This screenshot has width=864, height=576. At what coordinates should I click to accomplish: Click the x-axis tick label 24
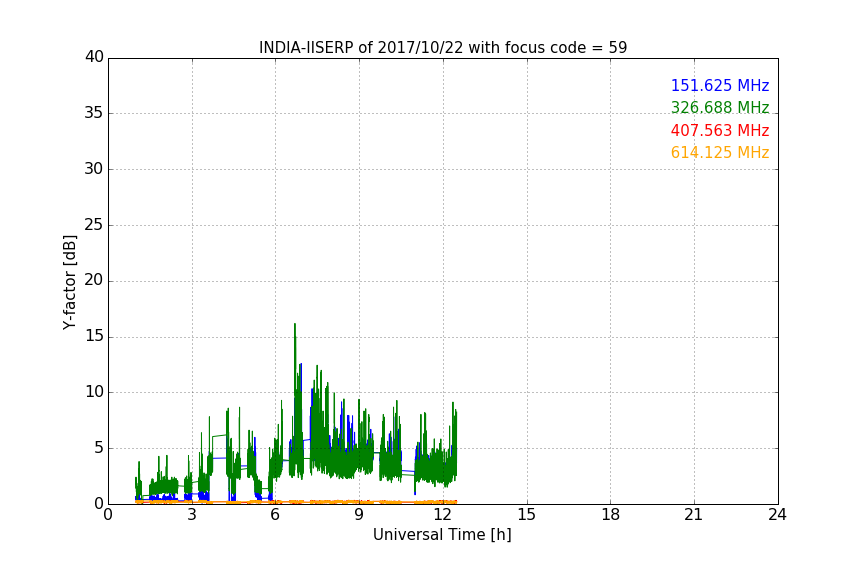tap(778, 515)
